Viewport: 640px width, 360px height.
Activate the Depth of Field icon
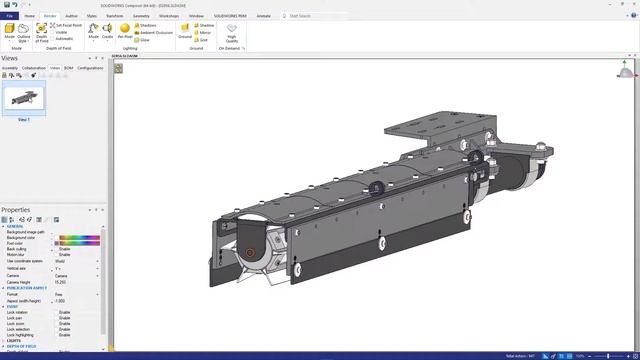pos(42,32)
